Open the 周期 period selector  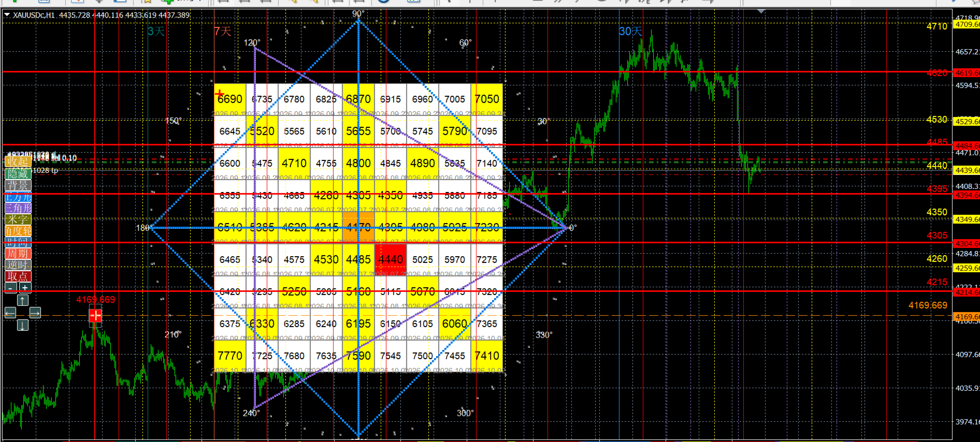click(x=18, y=254)
